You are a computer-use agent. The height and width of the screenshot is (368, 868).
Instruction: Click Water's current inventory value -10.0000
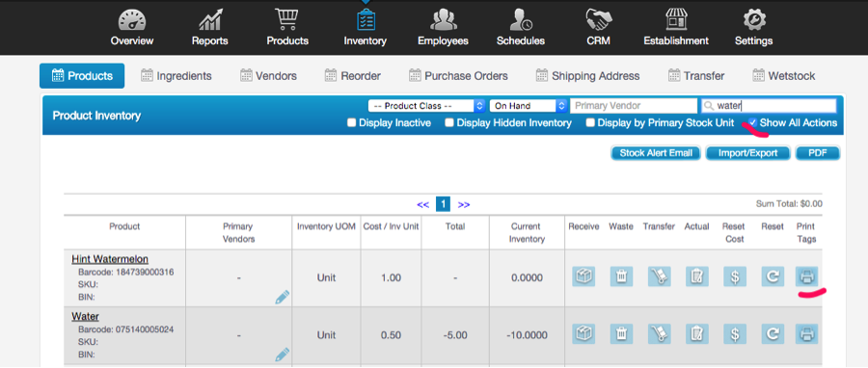pyautogui.click(x=527, y=335)
